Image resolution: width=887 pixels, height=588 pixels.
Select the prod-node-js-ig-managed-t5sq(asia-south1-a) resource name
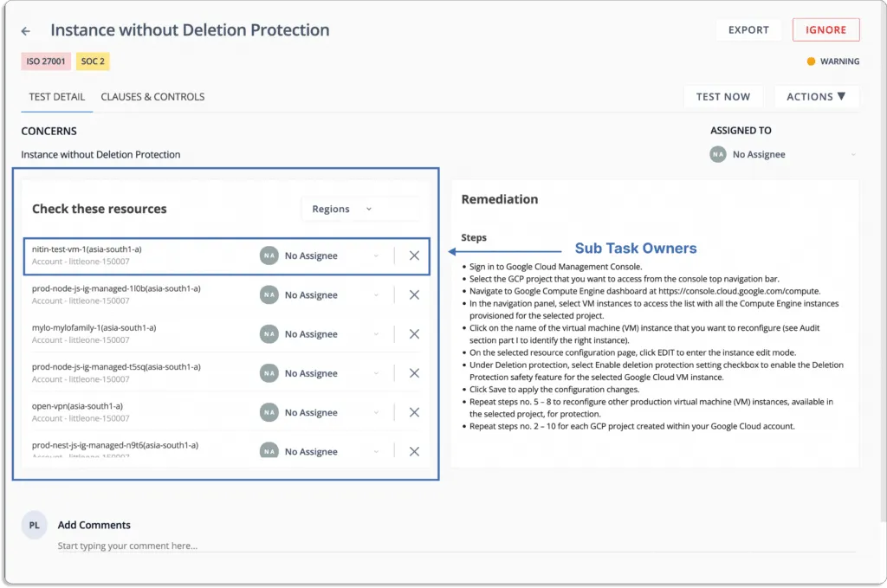116,366
